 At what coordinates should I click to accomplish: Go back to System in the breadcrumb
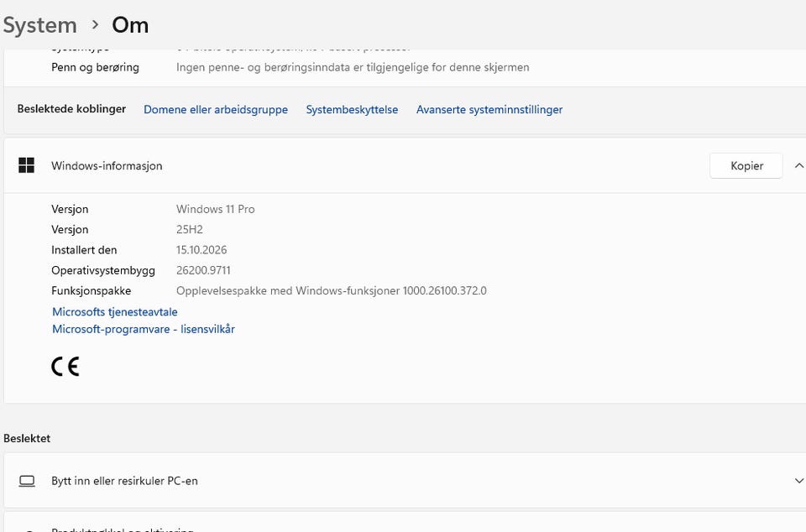coord(40,25)
